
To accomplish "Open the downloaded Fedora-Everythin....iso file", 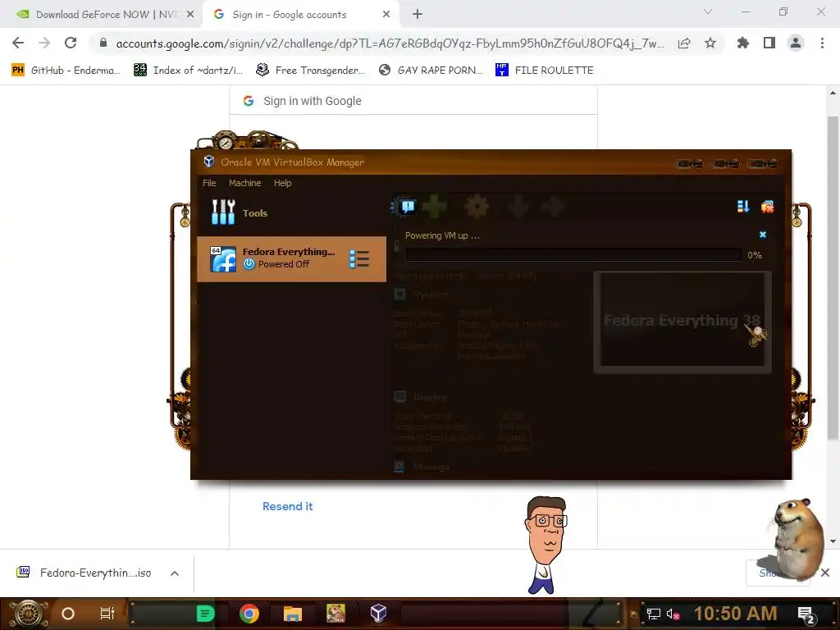I will [84, 573].
